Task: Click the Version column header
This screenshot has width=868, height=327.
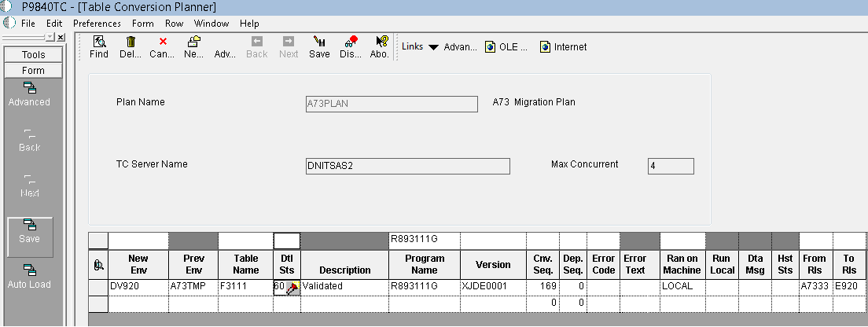Action: pyautogui.click(x=493, y=264)
